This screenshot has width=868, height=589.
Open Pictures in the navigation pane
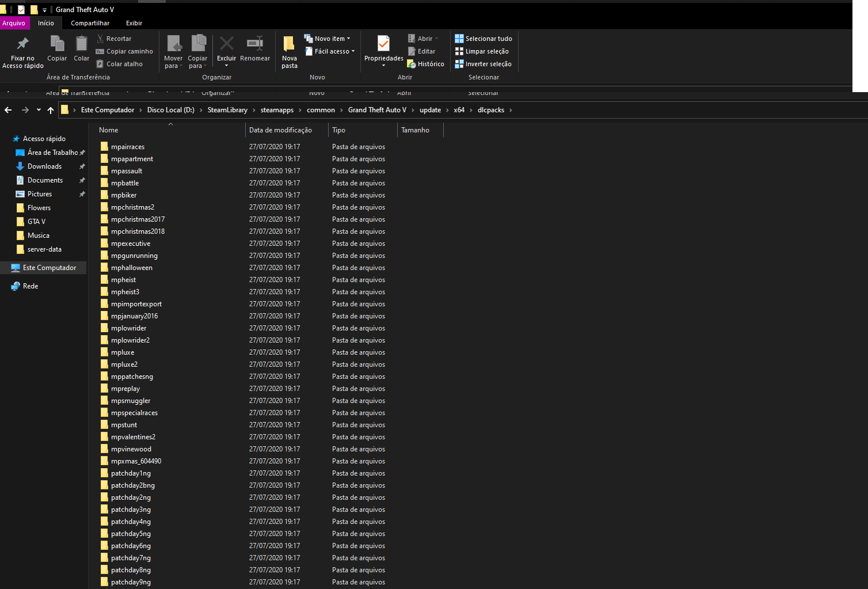click(x=40, y=194)
